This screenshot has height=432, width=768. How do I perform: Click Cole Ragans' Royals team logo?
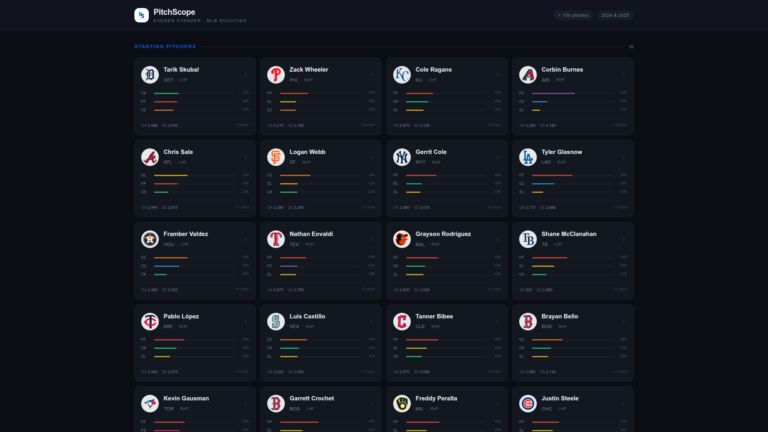(402, 75)
